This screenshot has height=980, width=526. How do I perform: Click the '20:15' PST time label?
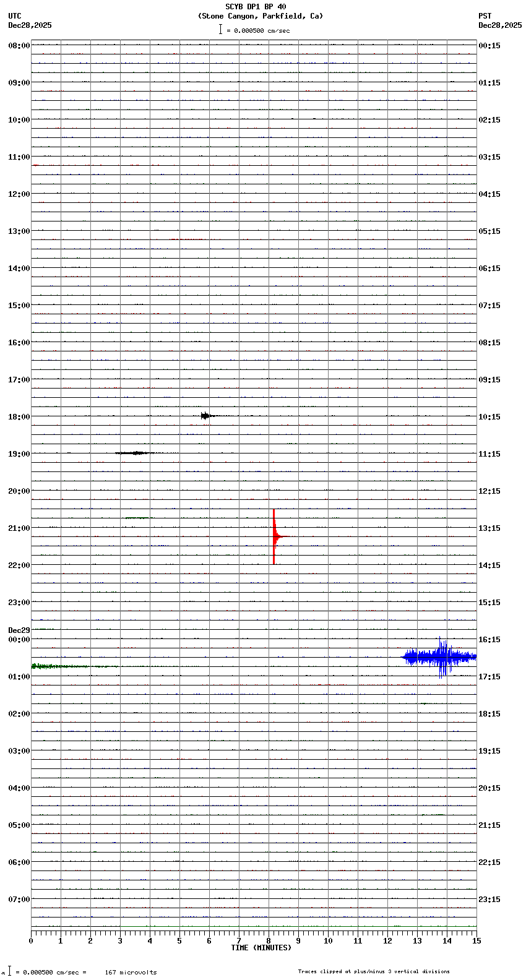[489, 788]
